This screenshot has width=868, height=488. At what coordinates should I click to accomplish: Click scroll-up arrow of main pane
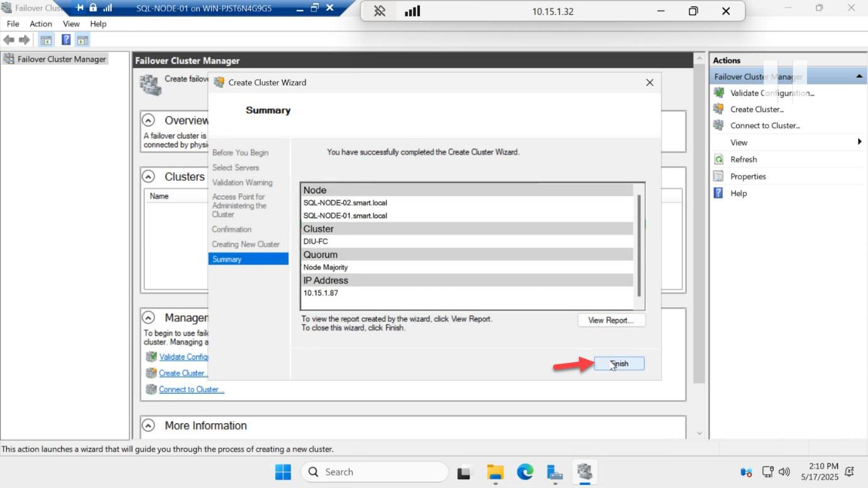700,59
